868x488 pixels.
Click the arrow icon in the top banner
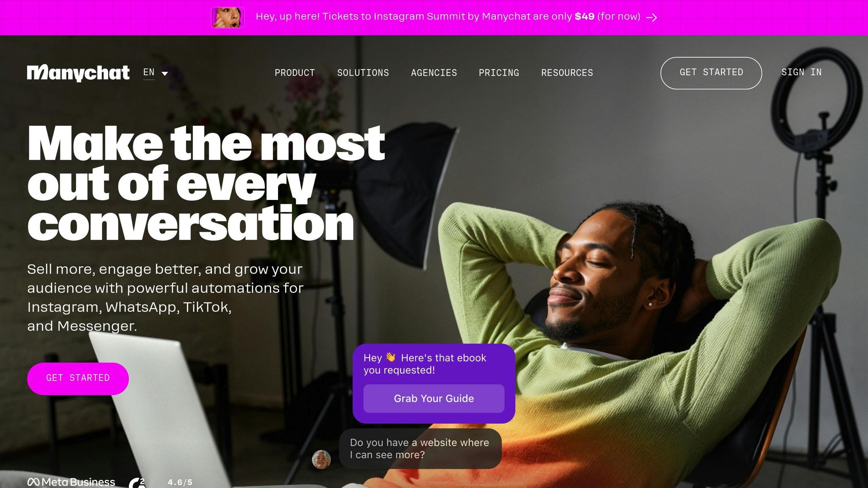click(x=652, y=17)
